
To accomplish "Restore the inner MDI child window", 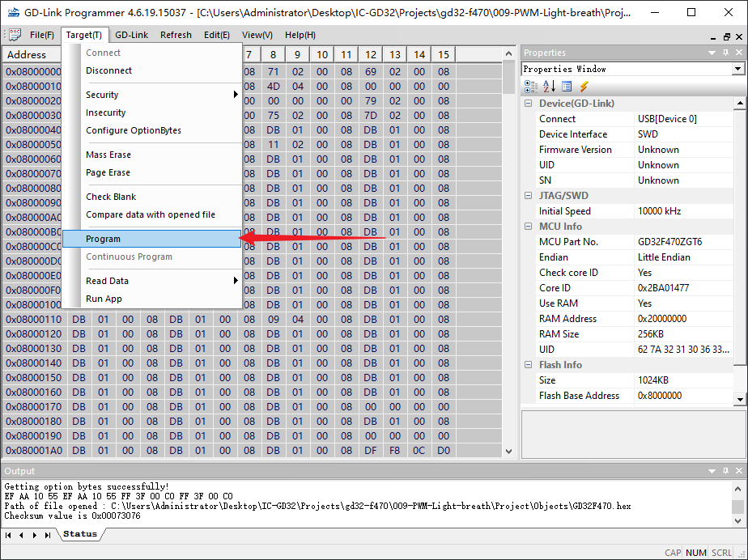I will tap(726, 36).
